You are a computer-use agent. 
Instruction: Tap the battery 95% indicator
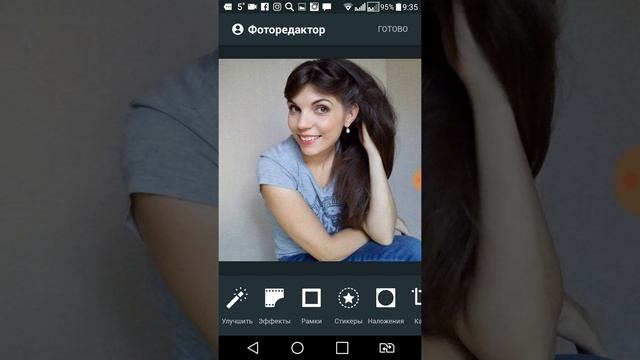391,7
